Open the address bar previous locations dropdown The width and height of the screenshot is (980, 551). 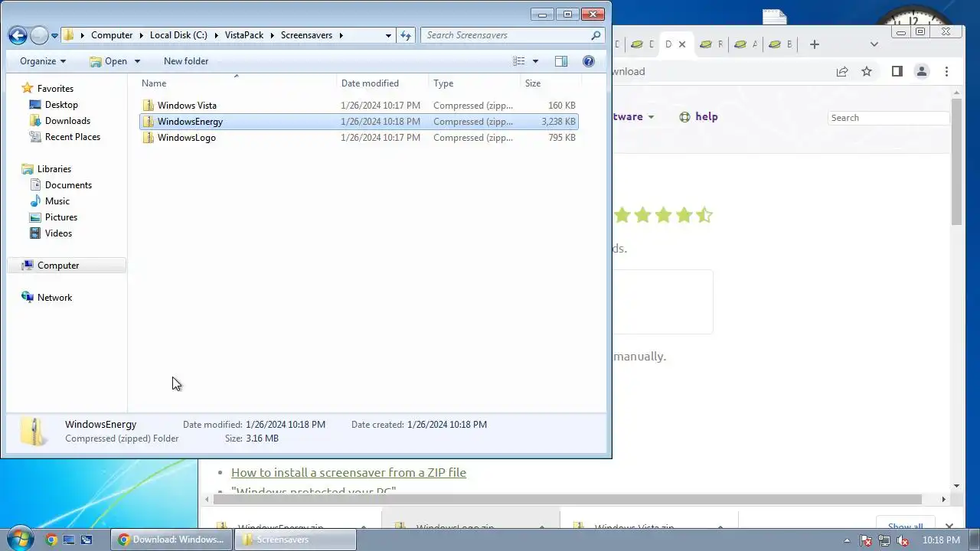point(388,35)
